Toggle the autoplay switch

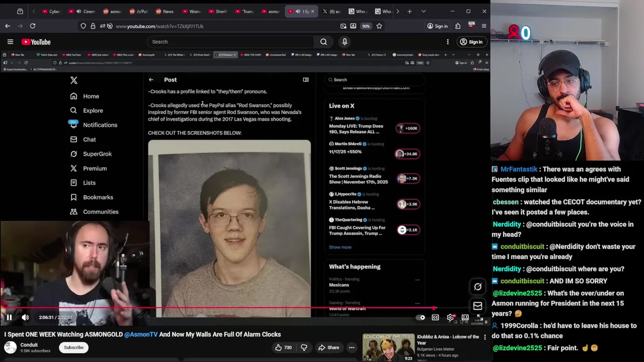coord(421,318)
